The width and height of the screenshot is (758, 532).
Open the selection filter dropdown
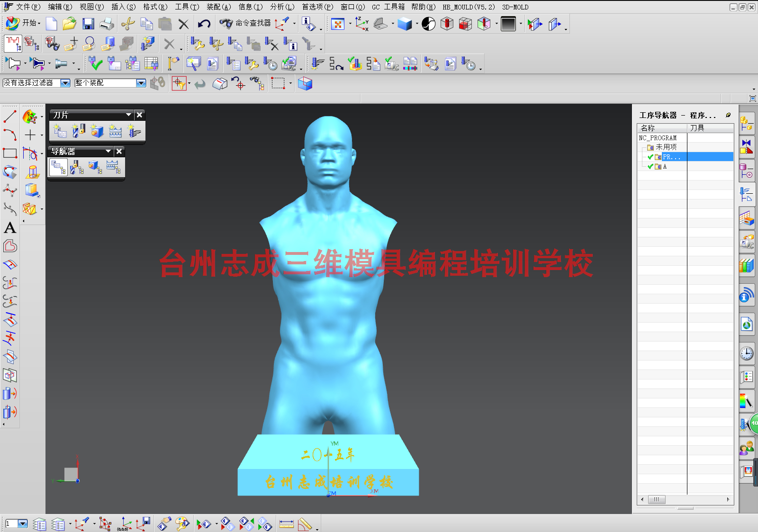65,83
